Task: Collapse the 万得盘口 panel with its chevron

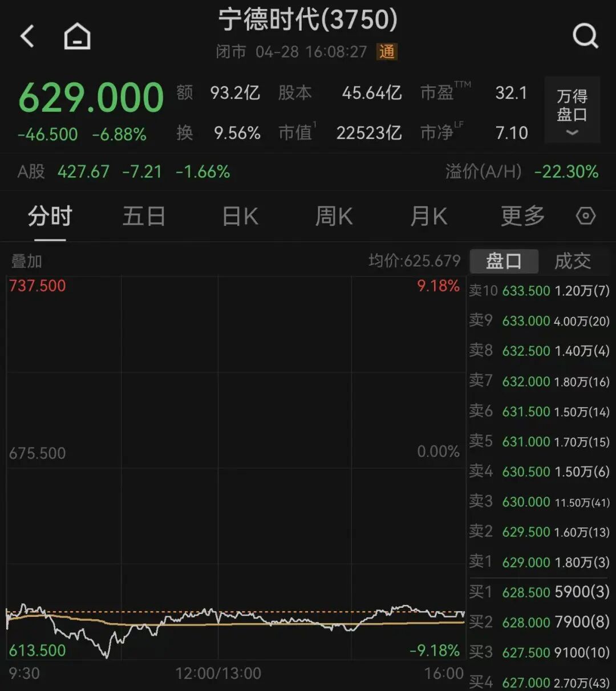Action: 572,133
